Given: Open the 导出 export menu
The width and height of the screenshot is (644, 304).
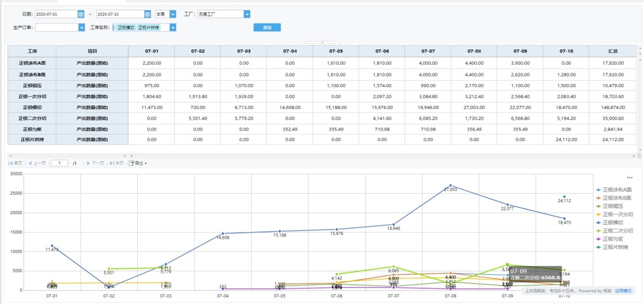Looking at the screenshot, I should pyautogui.click(x=138, y=163).
